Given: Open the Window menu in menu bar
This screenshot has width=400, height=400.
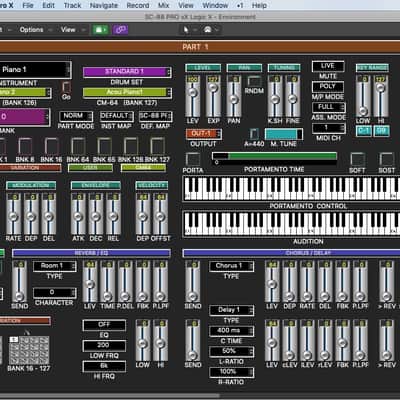Looking at the screenshot, I should click(x=215, y=5).
